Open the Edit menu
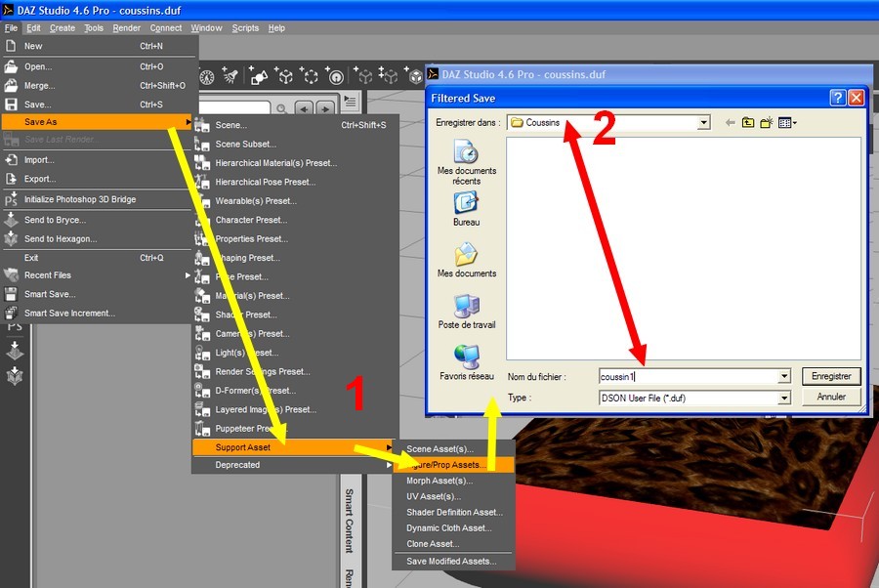 pyautogui.click(x=33, y=28)
